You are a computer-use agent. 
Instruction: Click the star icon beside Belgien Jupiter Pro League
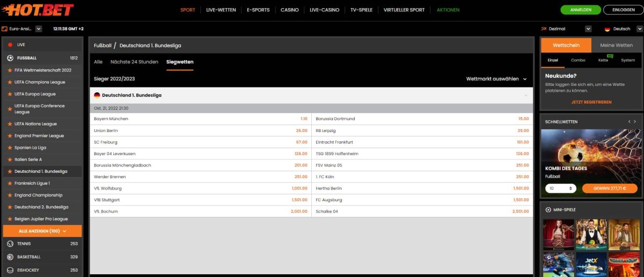click(x=10, y=219)
